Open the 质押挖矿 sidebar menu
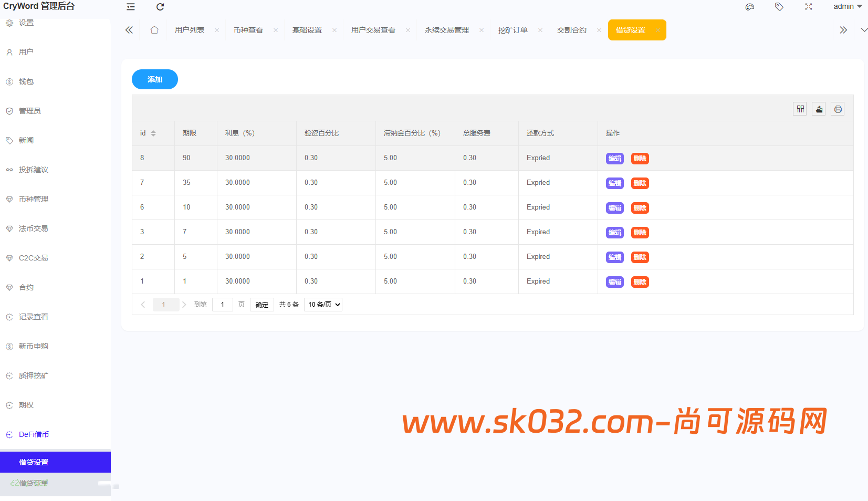 55,375
